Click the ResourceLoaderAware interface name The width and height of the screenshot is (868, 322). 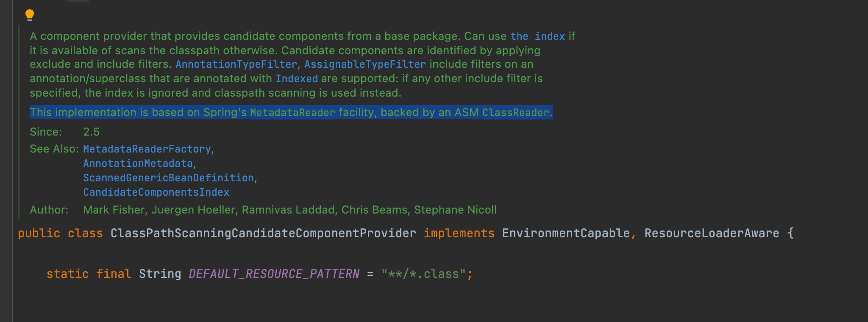click(712, 233)
